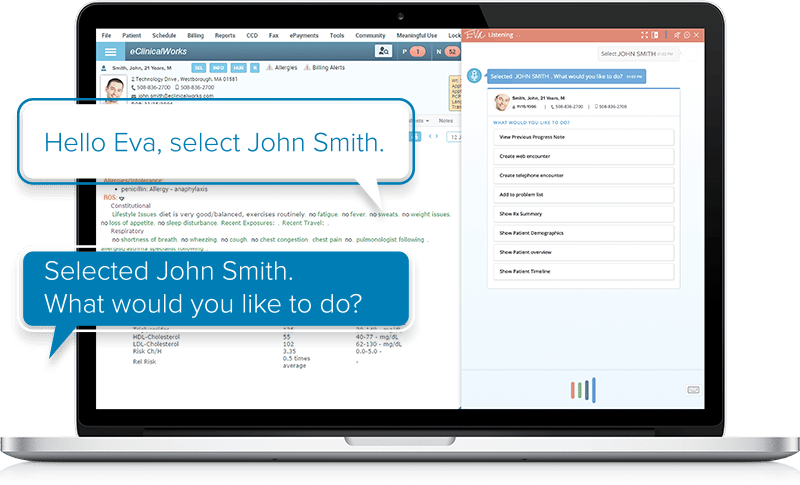Open the N counter badge showing 52

(x=452, y=52)
